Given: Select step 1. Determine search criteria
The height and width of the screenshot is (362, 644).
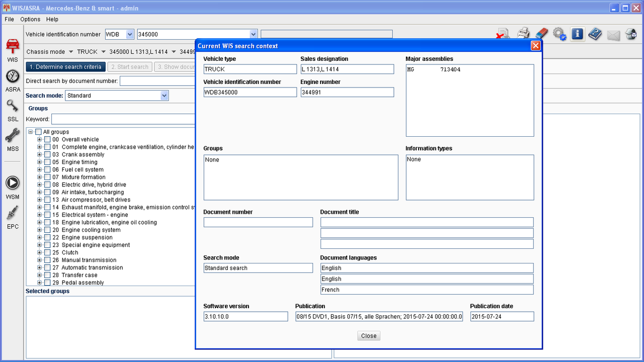Looking at the screenshot, I should [x=65, y=67].
